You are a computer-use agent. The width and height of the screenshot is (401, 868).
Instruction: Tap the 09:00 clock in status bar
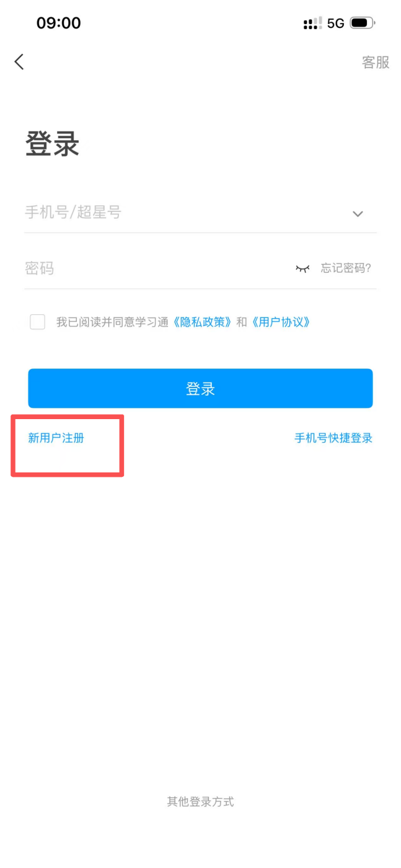(59, 24)
